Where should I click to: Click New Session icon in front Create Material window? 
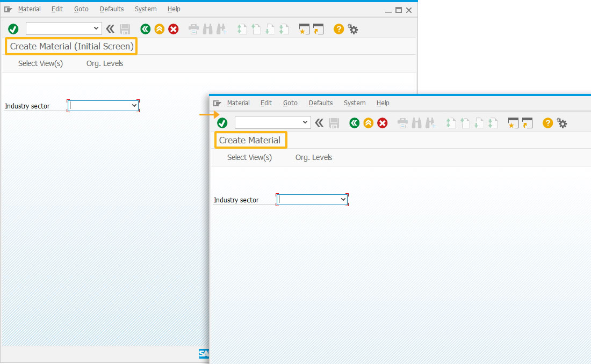[513, 123]
